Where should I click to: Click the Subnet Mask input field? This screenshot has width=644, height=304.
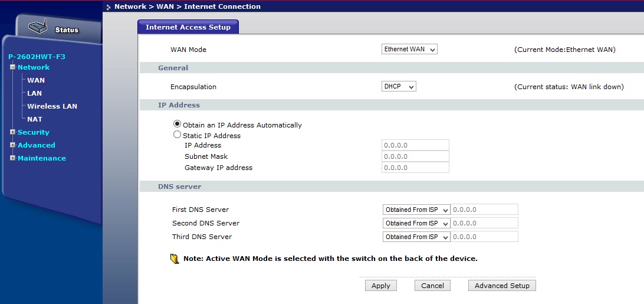(x=415, y=156)
